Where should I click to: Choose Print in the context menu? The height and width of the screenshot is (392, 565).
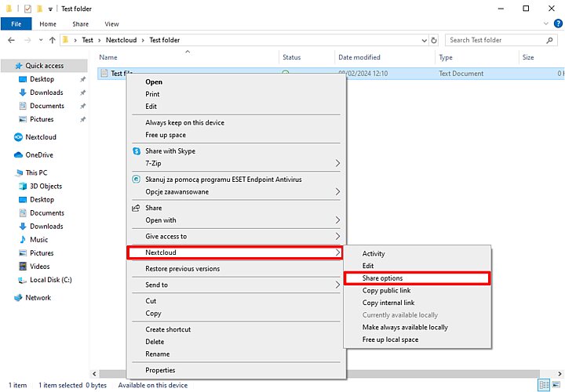coord(236,94)
